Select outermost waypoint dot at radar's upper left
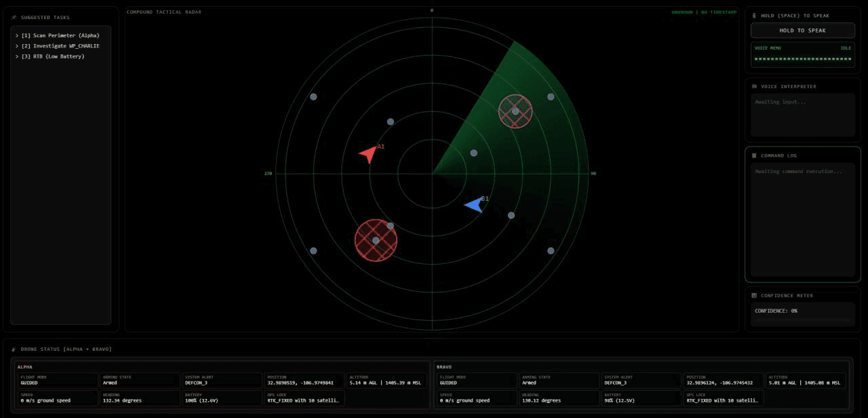 coord(313,97)
